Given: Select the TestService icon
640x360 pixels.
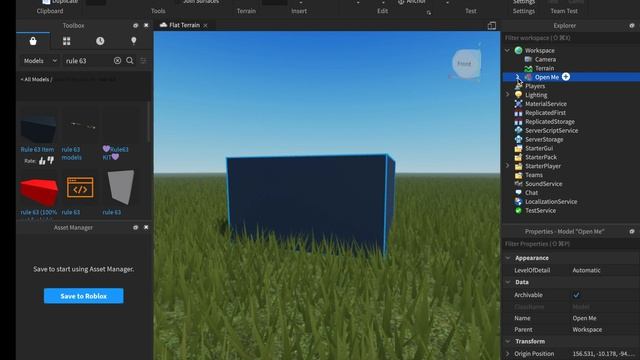Looking at the screenshot, I should tap(518, 211).
